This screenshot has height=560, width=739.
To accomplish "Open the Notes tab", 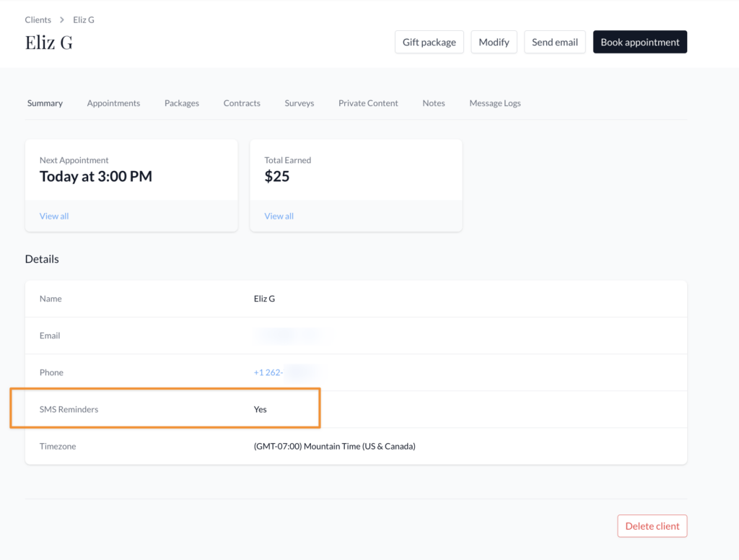I will 433,103.
